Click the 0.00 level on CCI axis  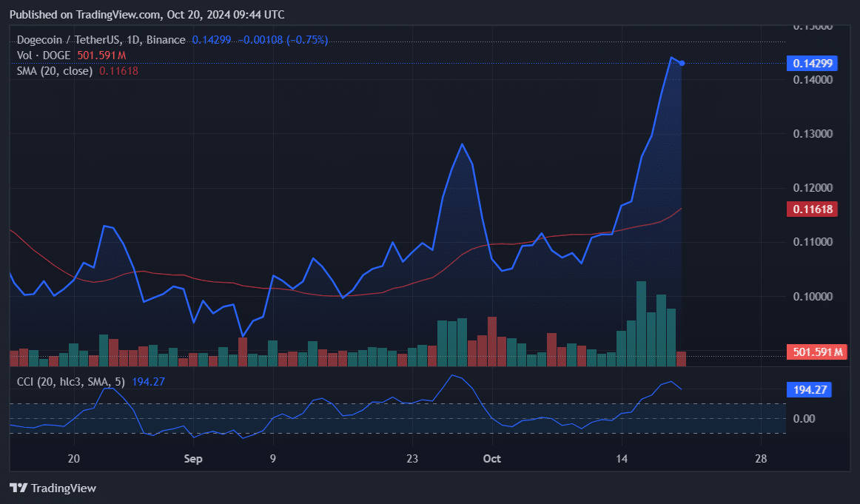(x=805, y=419)
